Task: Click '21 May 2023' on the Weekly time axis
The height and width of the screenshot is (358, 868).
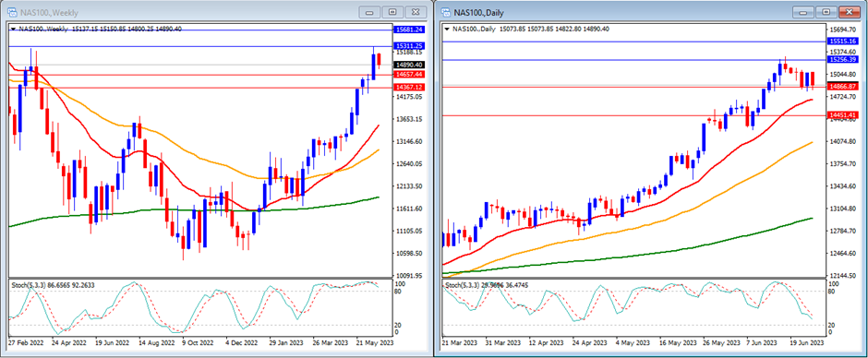Action: pyautogui.click(x=374, y=343)
